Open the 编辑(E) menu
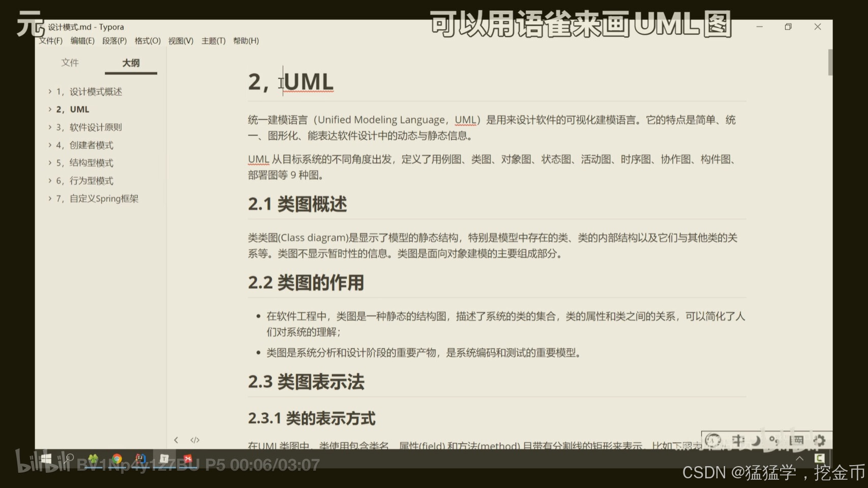The image size is (868, 488). coord(82,41)
